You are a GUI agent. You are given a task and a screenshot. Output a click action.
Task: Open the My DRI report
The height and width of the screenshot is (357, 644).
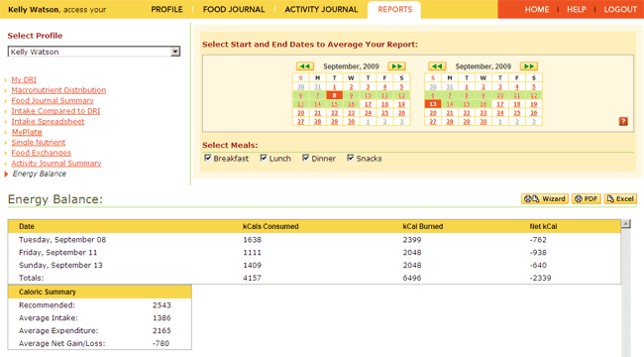24,79
